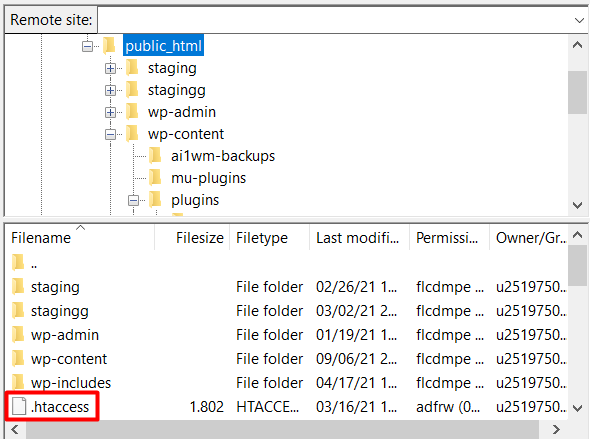Viewport: 590px width, 439px height.
Task: Expand the wp-admin tree node
Action: [110, 112]
